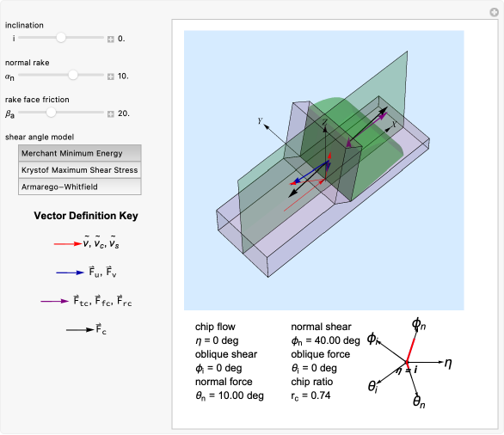504x435 pixels.
Task: Expand the inclination slider controls
Action: click(111, 40)
